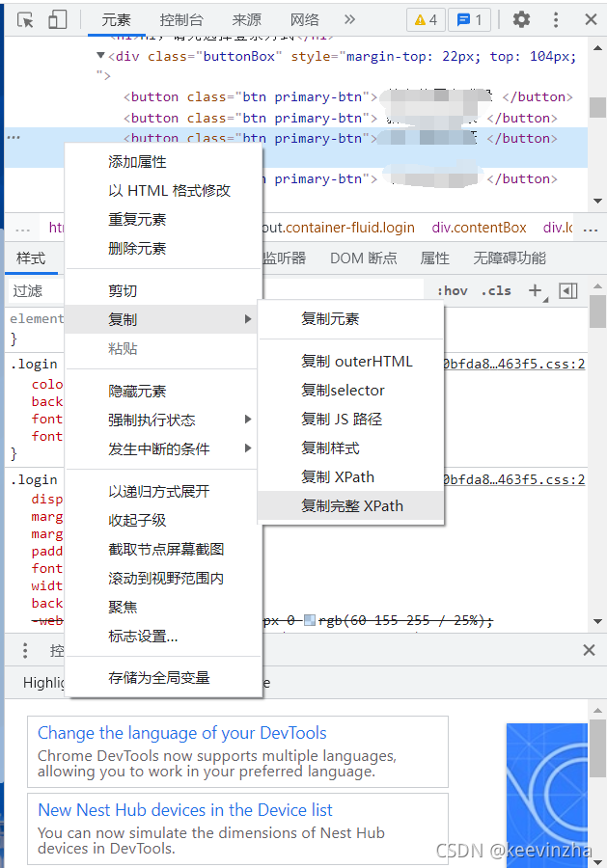
Task: Toggle the device toolbar icon
Action: pos(58,19)
